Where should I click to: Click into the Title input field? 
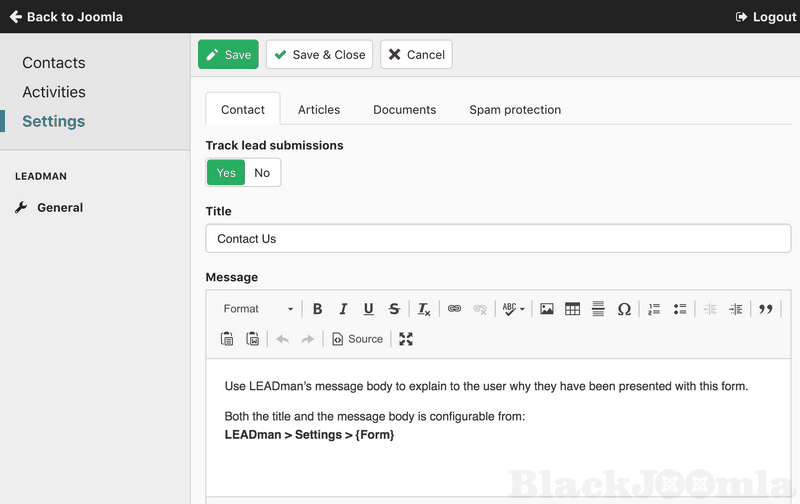pyautogui.click(x=498, y=239)
